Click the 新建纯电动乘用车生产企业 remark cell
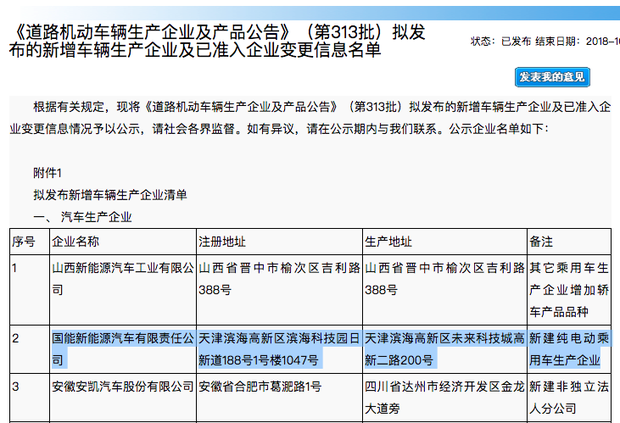 click(x=569, y=348)
